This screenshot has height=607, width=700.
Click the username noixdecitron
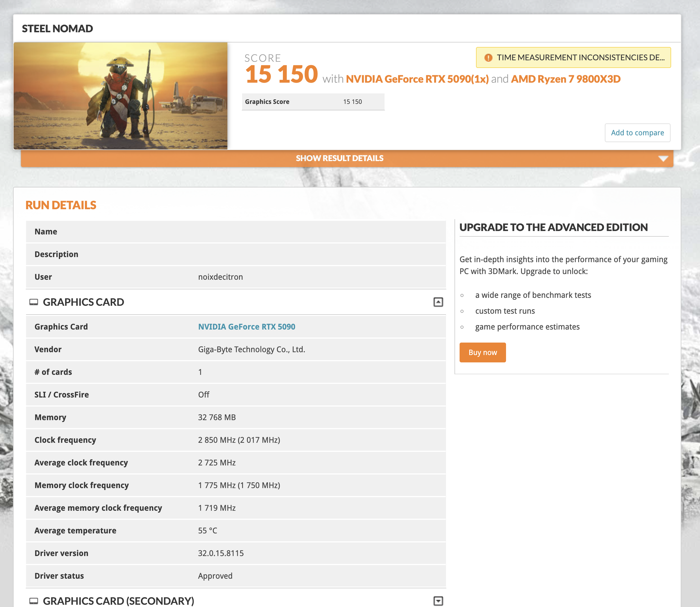220,277
